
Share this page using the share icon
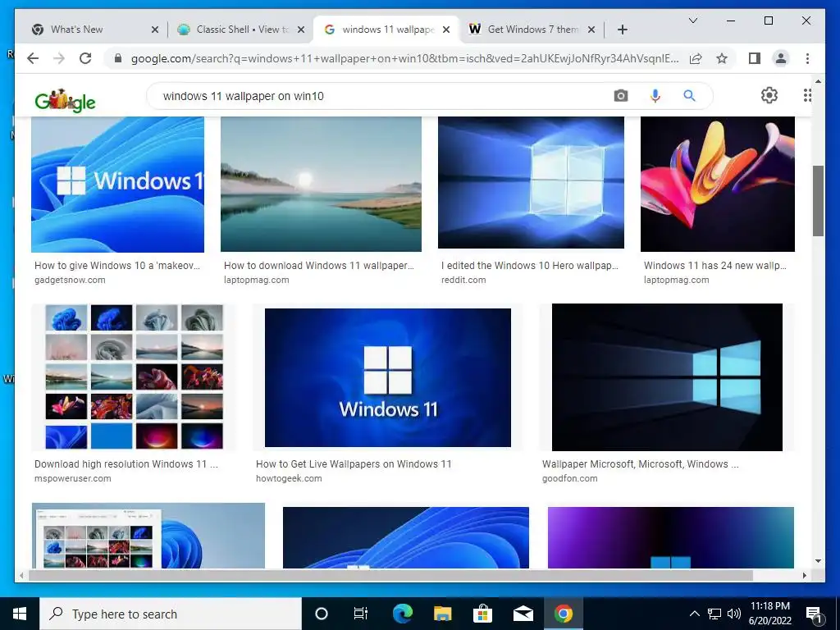tap(696, 58)
